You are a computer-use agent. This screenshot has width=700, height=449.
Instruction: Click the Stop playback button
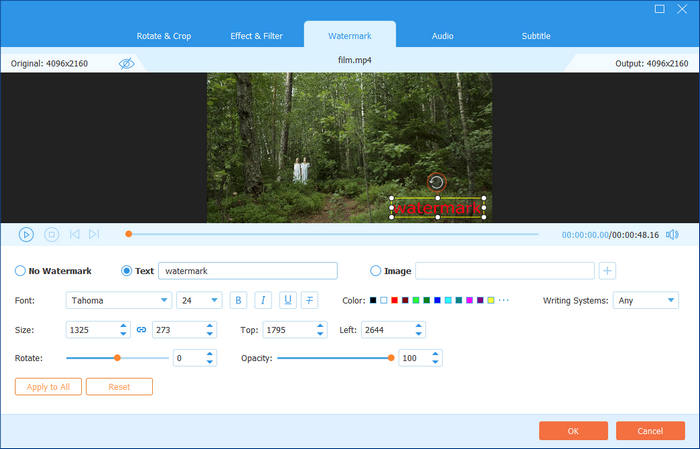coord(52,234)
